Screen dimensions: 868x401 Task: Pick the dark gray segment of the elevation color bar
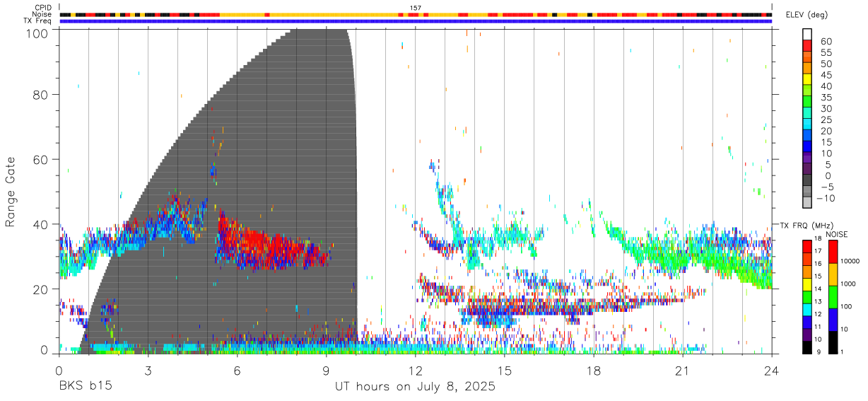(807, 180)
